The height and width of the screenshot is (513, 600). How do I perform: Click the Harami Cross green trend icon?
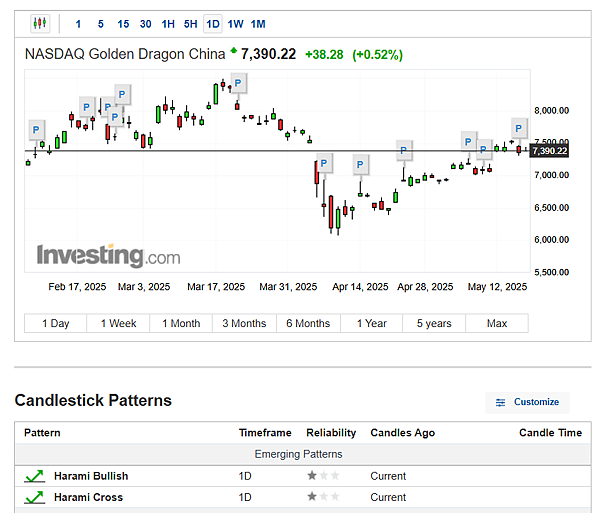tap(34, 497)
